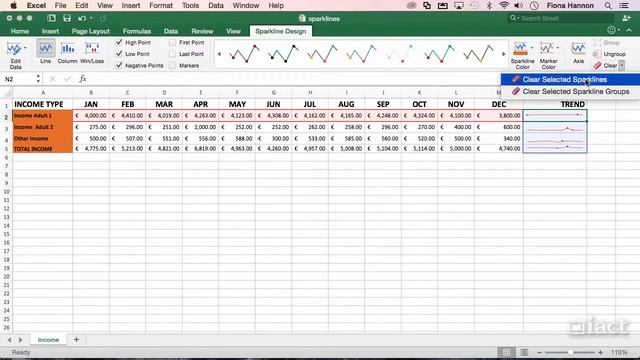Click the Group sparklines button

click(607, 42)
